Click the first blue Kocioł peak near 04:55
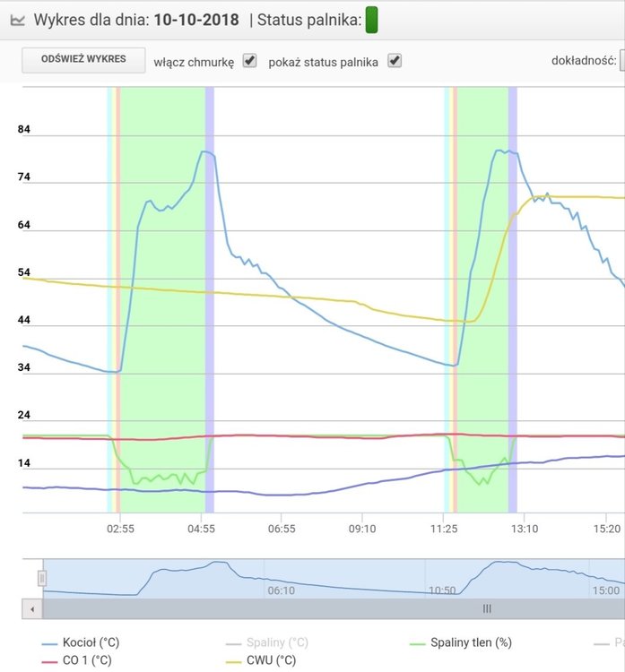 206,152
